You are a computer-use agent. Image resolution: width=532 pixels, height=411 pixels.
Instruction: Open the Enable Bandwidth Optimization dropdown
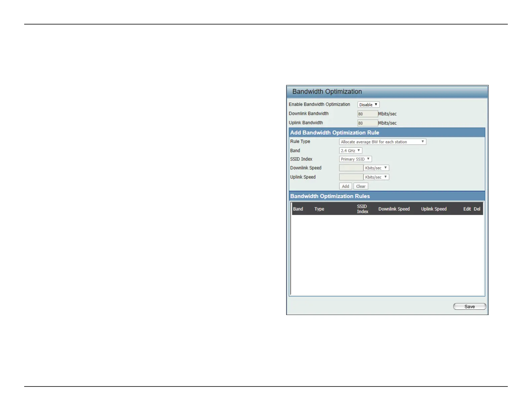[x=368, y=105]
